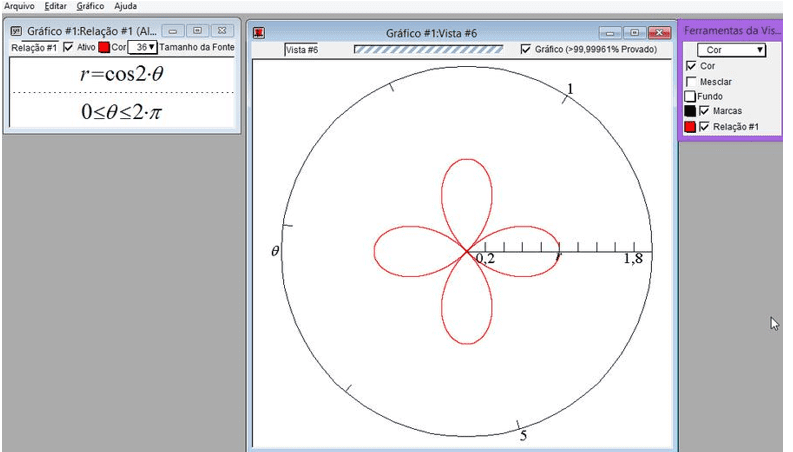Open the Arquivo menu

pos(19,6)
